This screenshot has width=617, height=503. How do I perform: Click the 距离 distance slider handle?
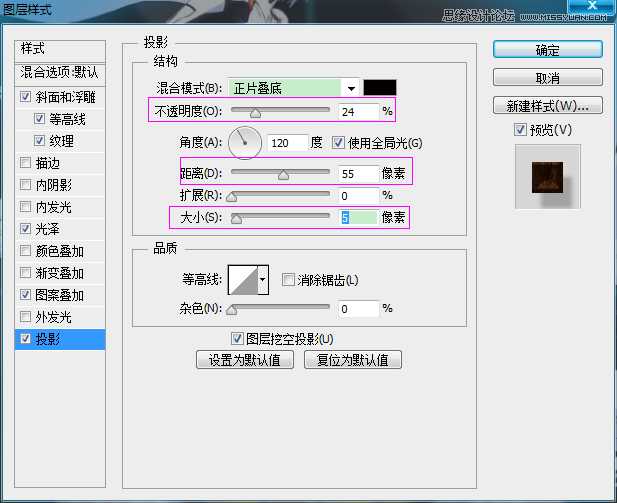[x=283, y=175]
